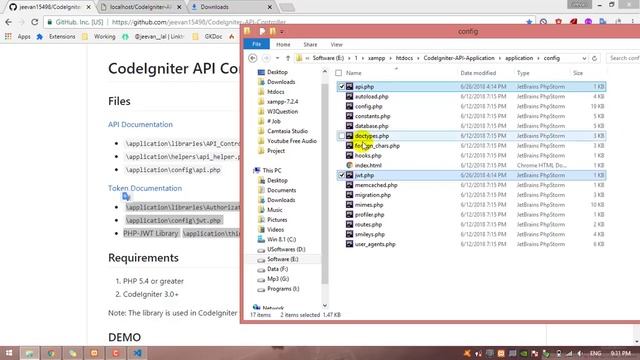Screen dimensions: 640x360
Task: Sort files by Date modified column
Action: [478, 73]
